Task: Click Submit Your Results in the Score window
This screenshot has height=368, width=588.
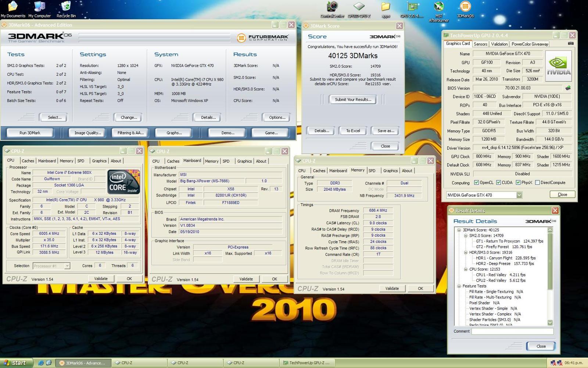Action: tap(353, 99)
